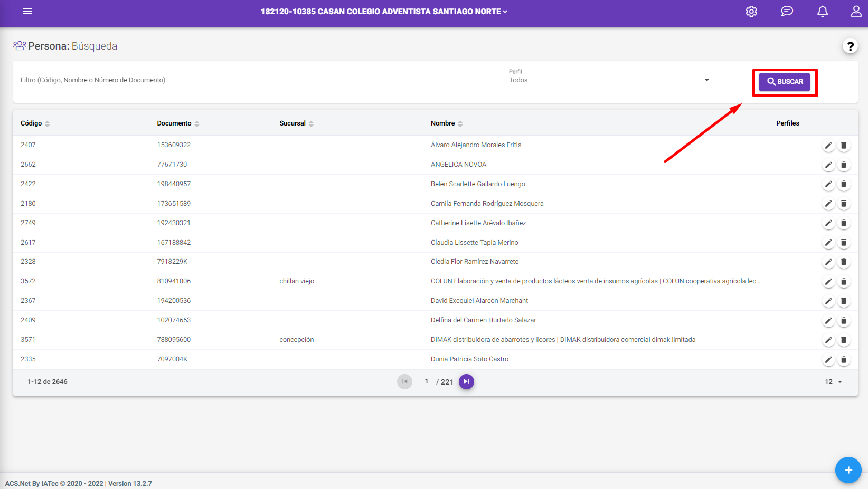
Task: Select the 1-12 de 2646 count text
Action: pyautogui.click(x=48, y=382)
